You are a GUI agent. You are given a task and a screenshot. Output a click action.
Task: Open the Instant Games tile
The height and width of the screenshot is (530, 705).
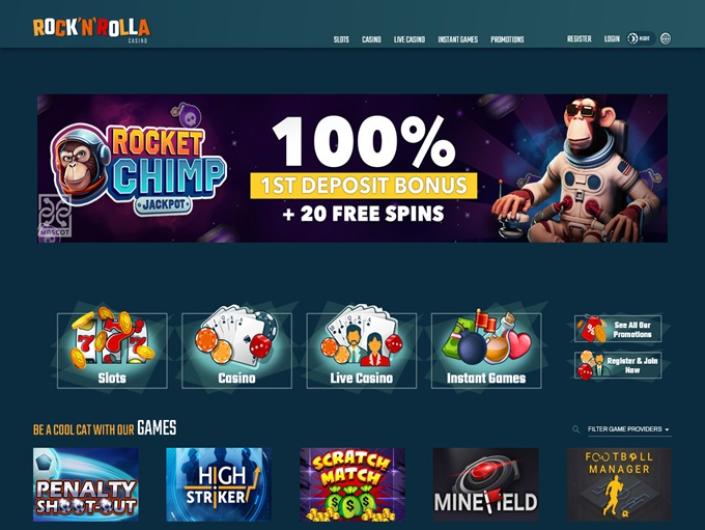point(486,350)
